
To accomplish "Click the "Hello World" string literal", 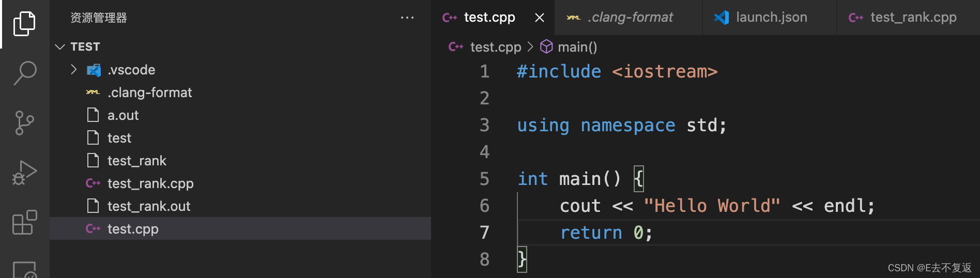I will pos(712,206).
